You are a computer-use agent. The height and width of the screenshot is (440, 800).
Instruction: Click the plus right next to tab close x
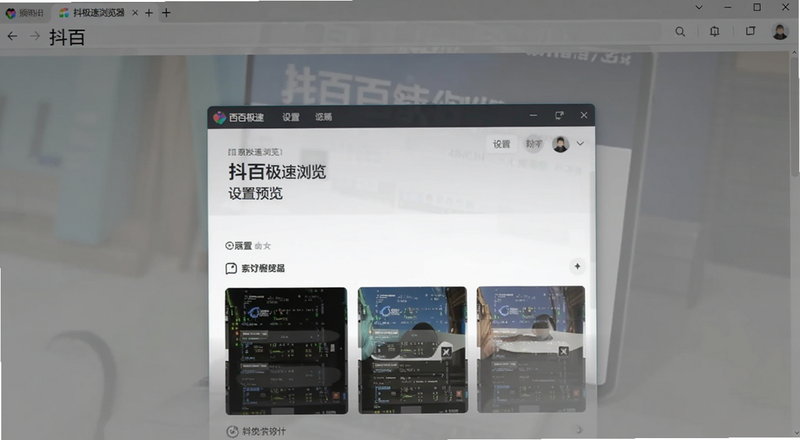[x=149, y=13]
